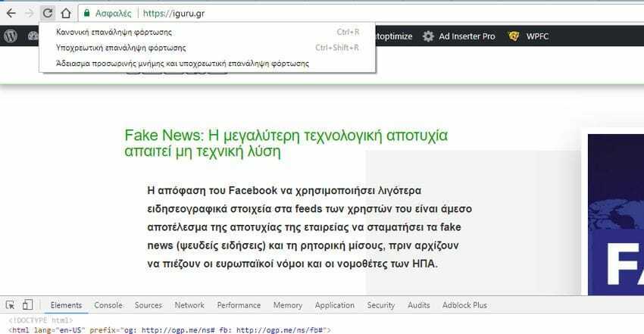
Task: Click the browser back arrow
Action: click(x=11, y=13)
